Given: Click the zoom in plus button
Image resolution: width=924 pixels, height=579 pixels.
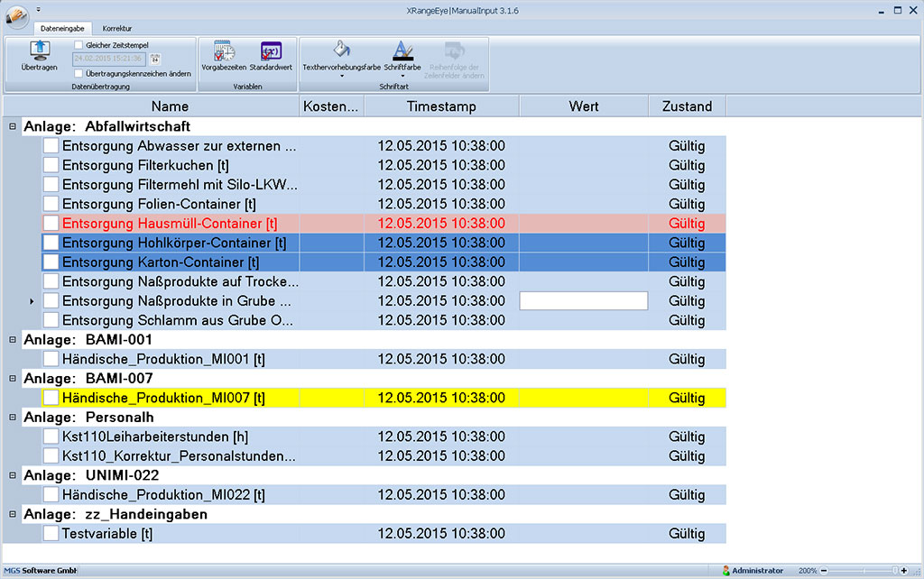Looking at the screenshot, I should [x=904, y=571].
